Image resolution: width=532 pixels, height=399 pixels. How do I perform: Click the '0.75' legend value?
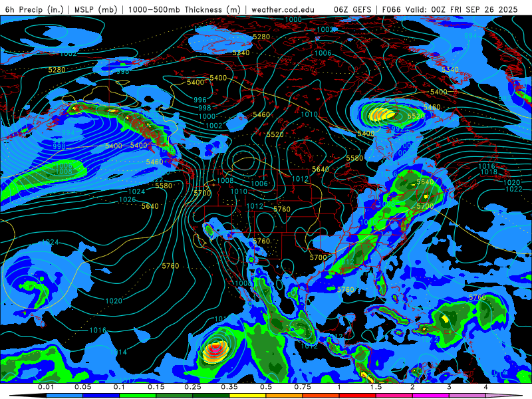click(303, 387)
